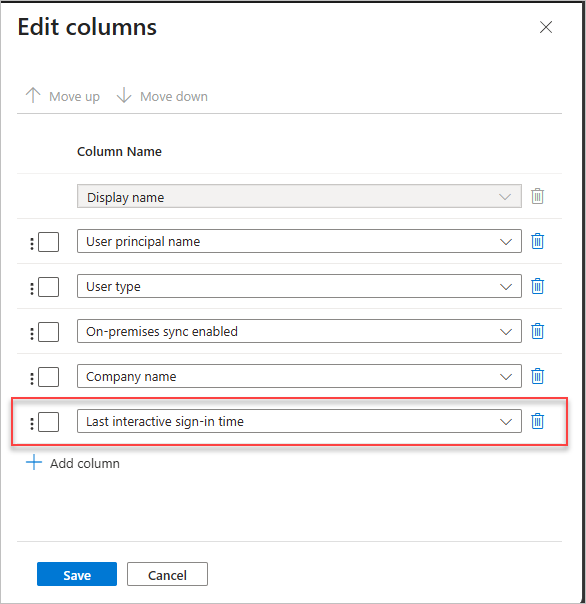
Task: Click the greyed trash icon beside Display name
Action: (x=537, y=196)
